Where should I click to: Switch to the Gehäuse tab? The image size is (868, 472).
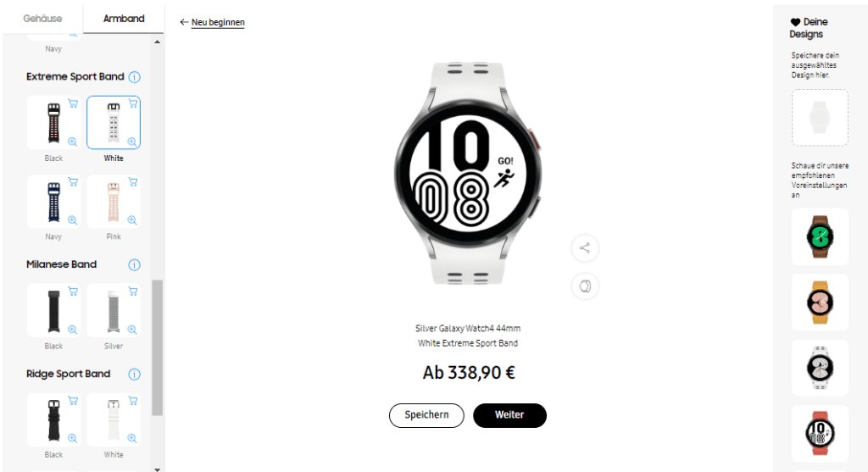point(42,19)
